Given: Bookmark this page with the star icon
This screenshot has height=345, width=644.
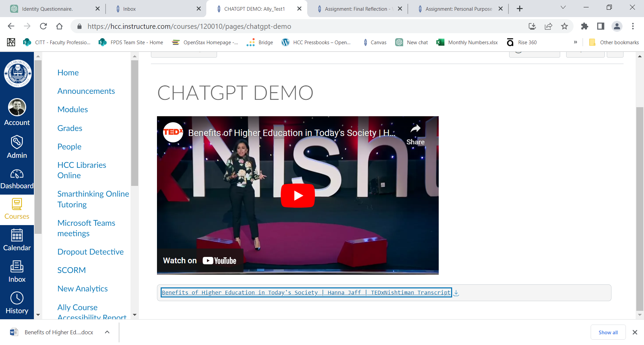Looking at the screenshot, I should pos(565,26).
